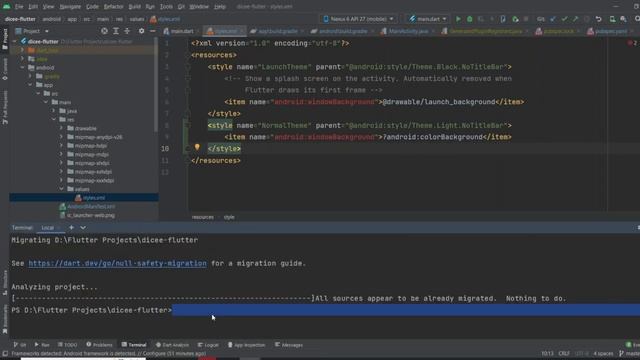This screenshot has height=360, width=640.
Task: Open the Navigate menu
Action: click(70, 7)
